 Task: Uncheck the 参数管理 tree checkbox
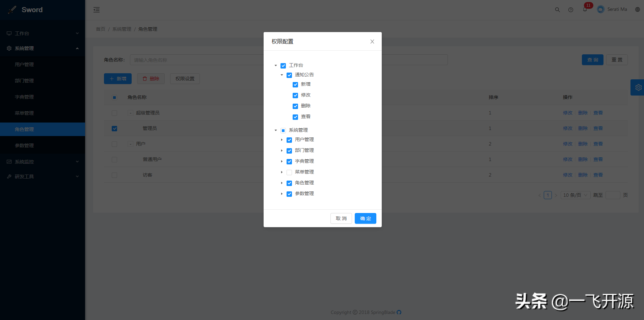click(289, 194)
